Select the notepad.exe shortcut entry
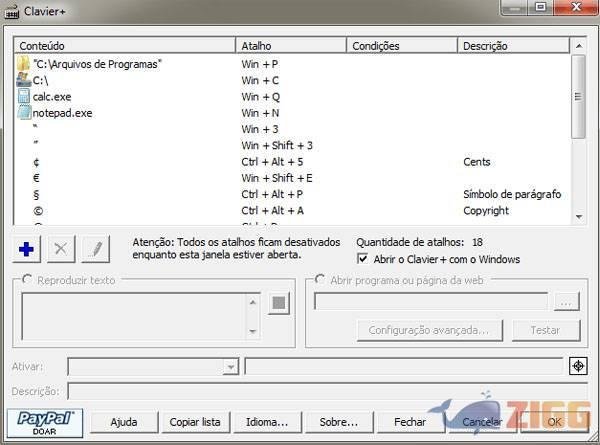This screenshot has height=445, width=600. (61, 113)
